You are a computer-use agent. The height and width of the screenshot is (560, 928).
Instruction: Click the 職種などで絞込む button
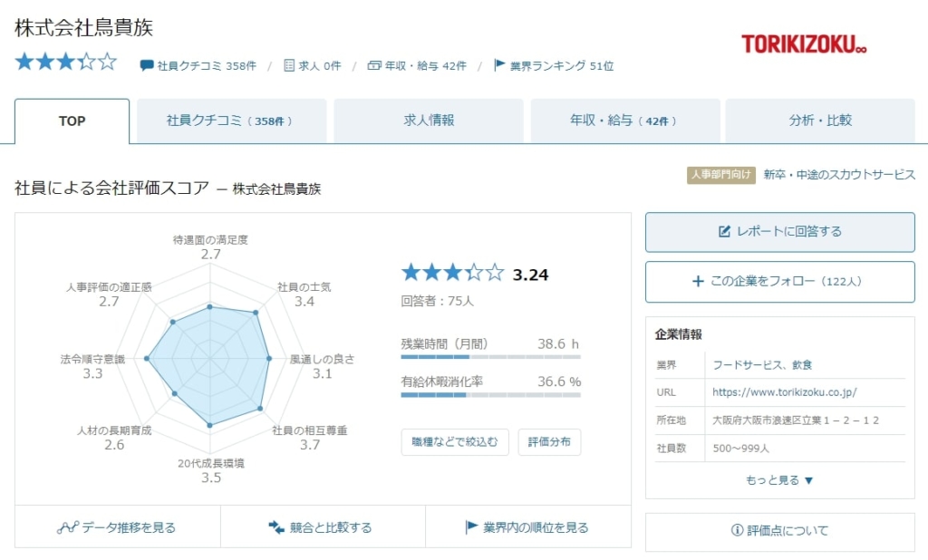[x=455, y=442]
